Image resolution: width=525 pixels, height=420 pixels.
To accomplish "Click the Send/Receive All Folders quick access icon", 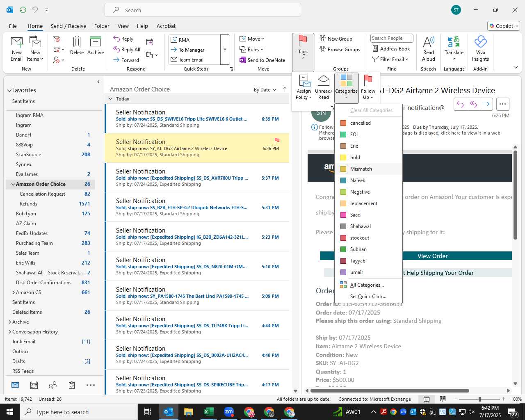I will click(23, 9).
